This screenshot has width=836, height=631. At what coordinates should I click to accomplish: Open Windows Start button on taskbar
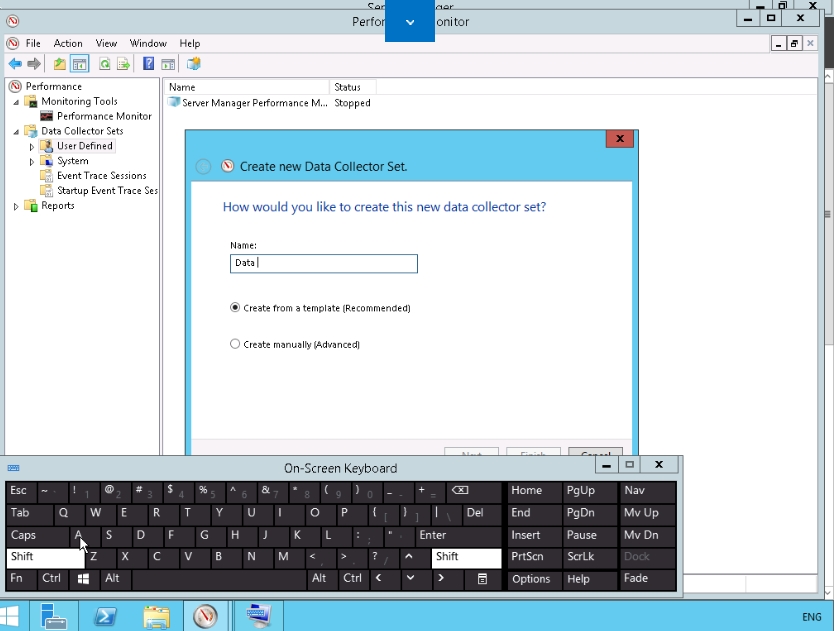[12, 617]
